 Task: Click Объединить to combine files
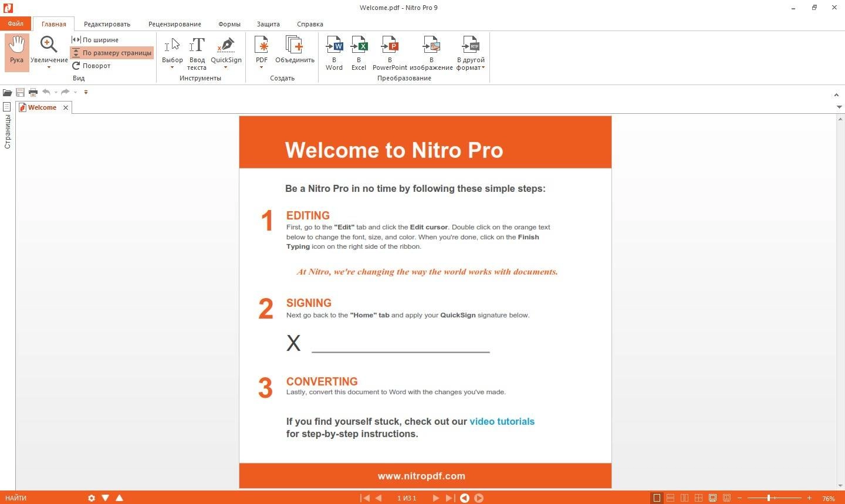click(x=295, y=49)
